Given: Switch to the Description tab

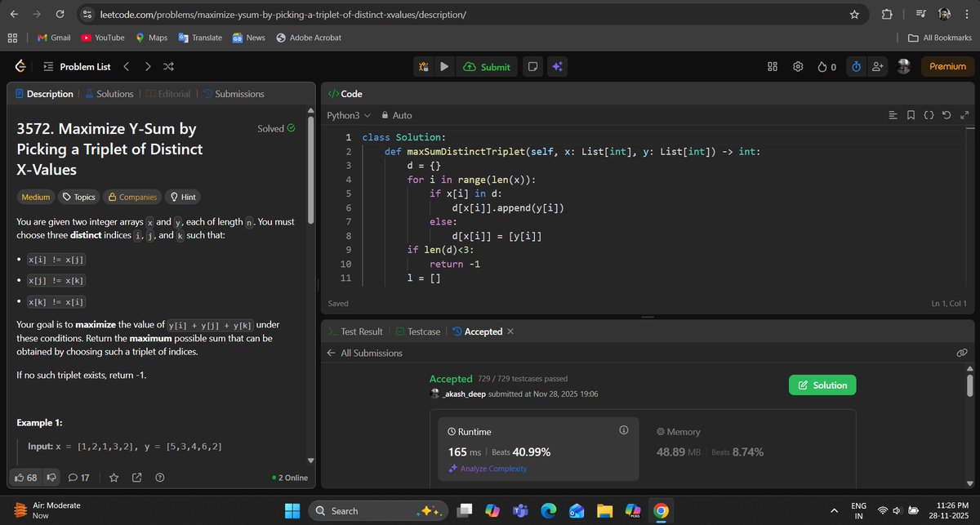Looking at the screenshot, I should (x=44, y=94).
